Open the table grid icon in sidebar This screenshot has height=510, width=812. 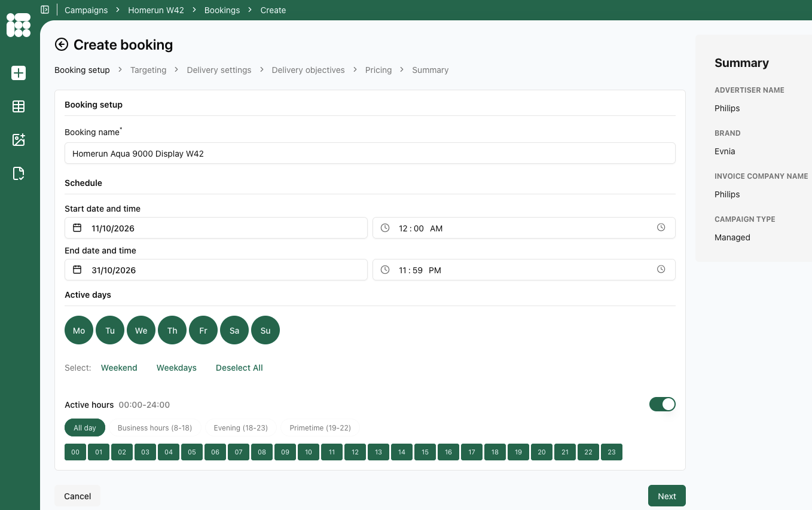click(x=19, y=106)
